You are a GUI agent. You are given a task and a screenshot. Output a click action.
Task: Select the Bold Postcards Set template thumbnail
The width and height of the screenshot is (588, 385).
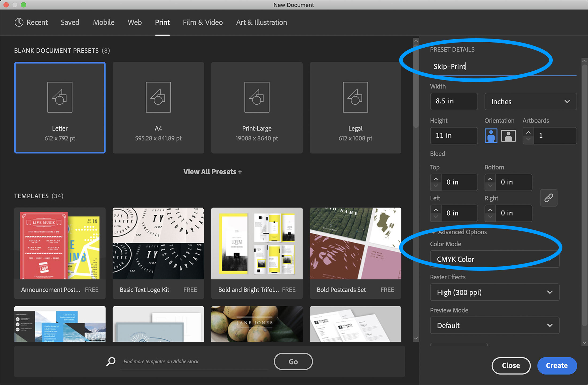click(355, 244)
